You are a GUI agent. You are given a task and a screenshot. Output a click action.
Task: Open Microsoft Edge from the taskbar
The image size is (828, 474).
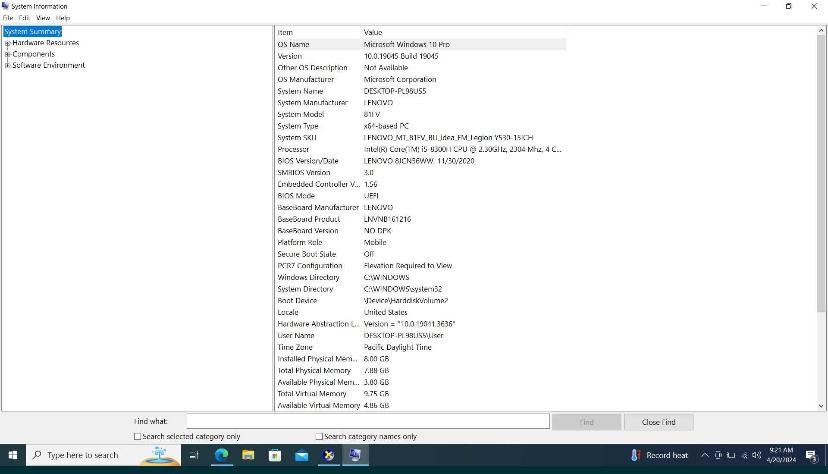[221, 455]
